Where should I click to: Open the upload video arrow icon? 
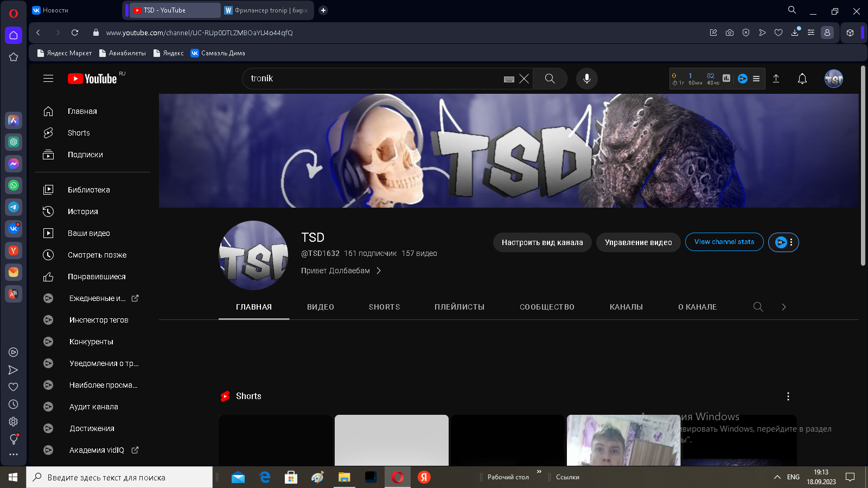pyautogui.click(x=776, y=79)
